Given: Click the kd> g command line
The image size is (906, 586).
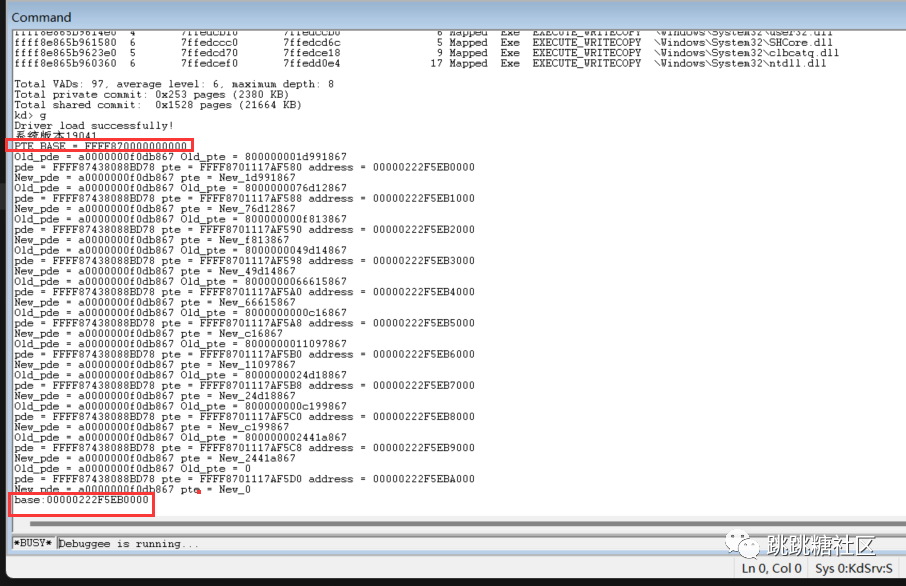Looking at the screenshot, I should [x=25, y=115].
